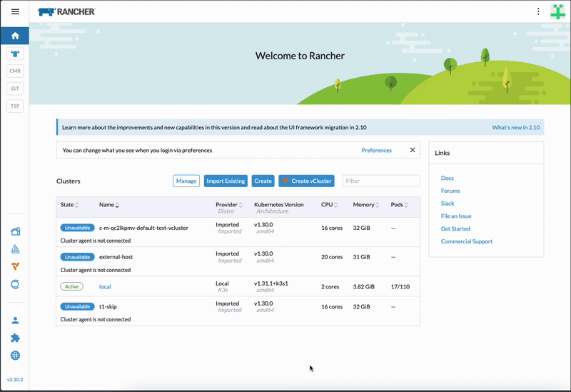
Task: Open the T1P cluster shortcut in sidebar
Action: pyautogui.click(x=15, y=106)
